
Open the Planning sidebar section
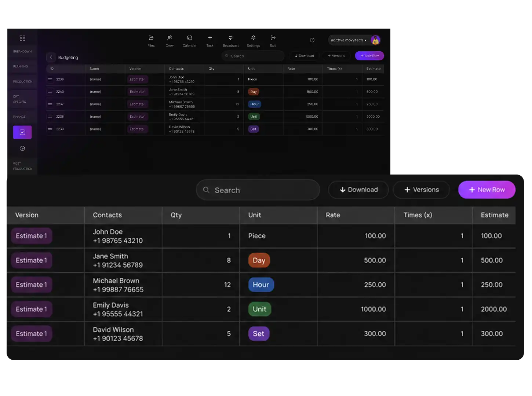[21, 66]
